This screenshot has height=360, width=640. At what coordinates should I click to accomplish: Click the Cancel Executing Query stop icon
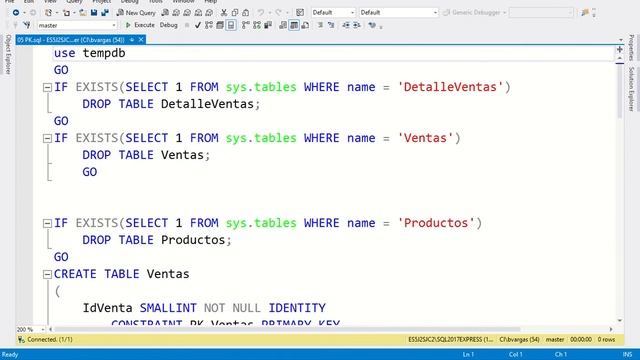point(187,25)
